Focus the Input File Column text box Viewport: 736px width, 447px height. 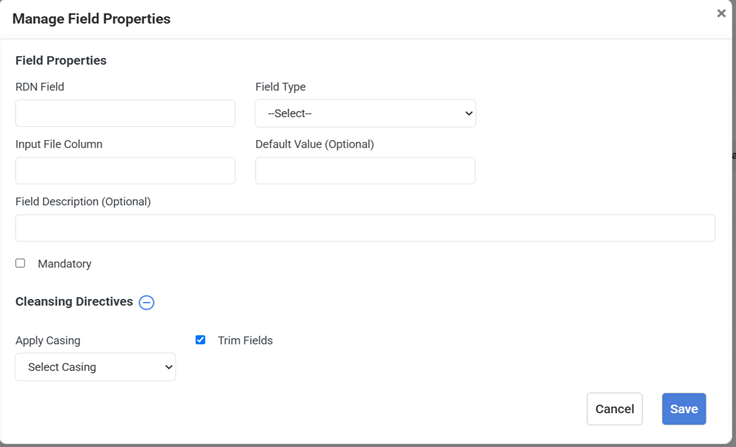click(125, 170)
